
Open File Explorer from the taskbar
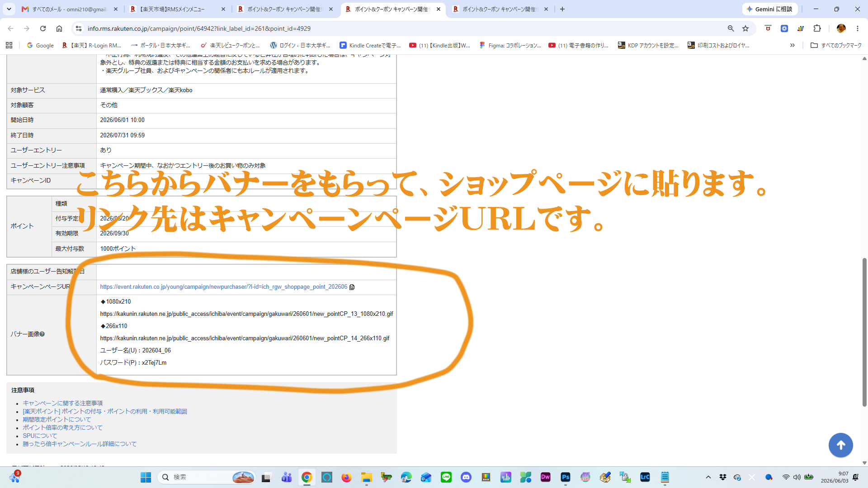[x=367, y=477]
